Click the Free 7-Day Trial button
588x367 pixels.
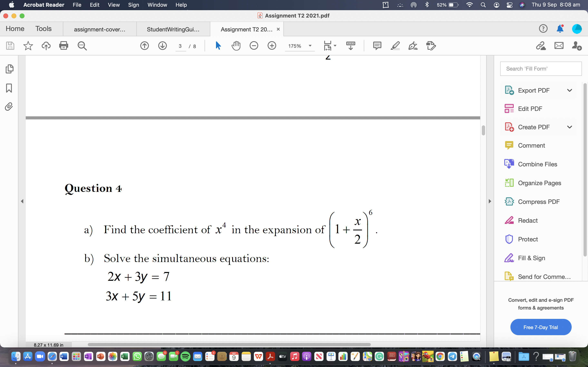[x=541, y=326]
